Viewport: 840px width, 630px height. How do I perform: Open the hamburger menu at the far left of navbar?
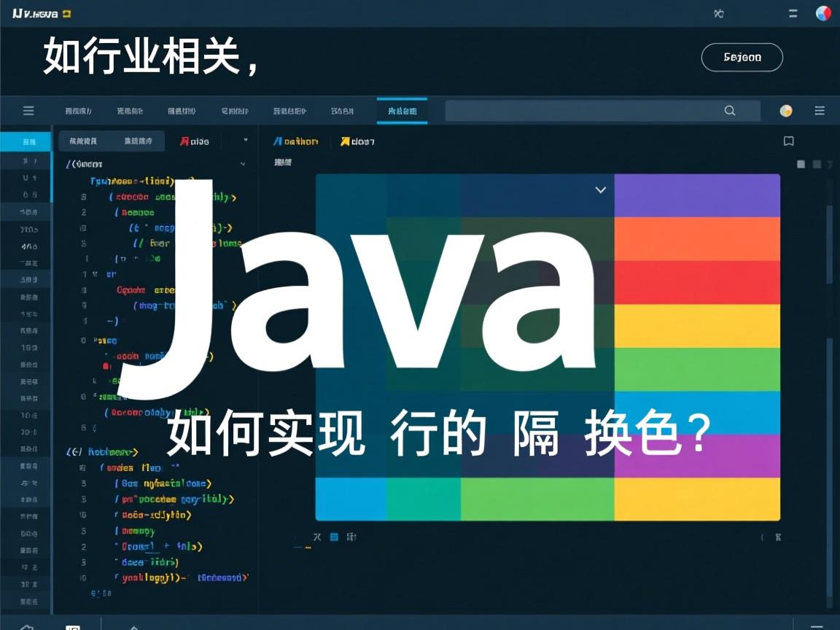click(x=28, y=110)
